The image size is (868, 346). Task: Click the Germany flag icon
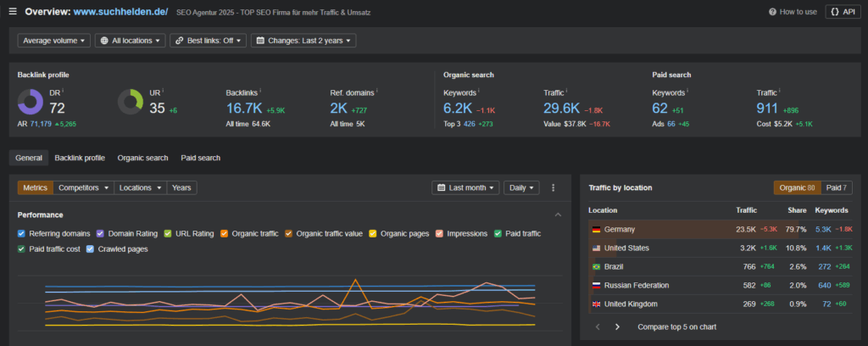click(x=596, y=229)
